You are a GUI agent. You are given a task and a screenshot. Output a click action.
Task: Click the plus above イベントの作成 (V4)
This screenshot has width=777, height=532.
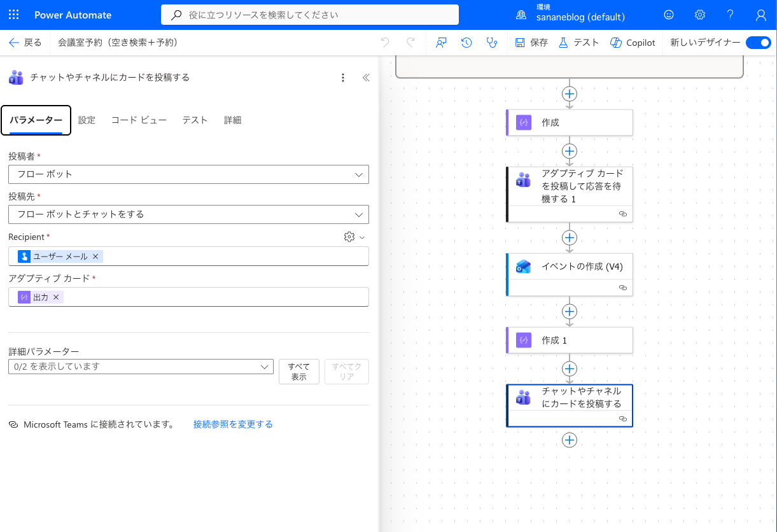[570, 238]
